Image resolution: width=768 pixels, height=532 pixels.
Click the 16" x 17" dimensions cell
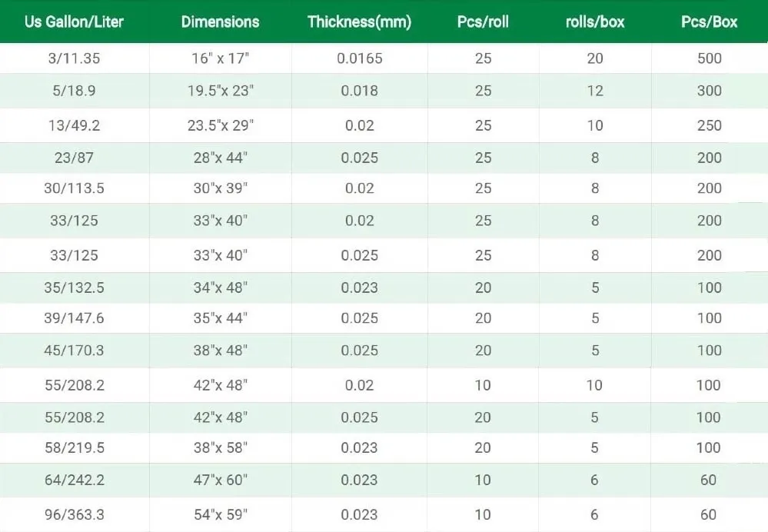[x=221, y=58]
